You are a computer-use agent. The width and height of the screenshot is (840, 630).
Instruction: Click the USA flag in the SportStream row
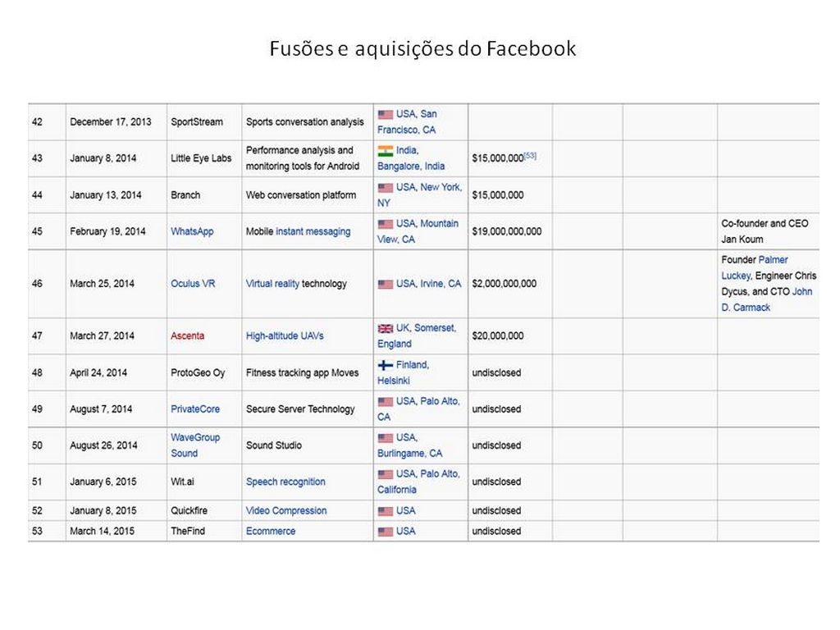(x=386, y=115)
